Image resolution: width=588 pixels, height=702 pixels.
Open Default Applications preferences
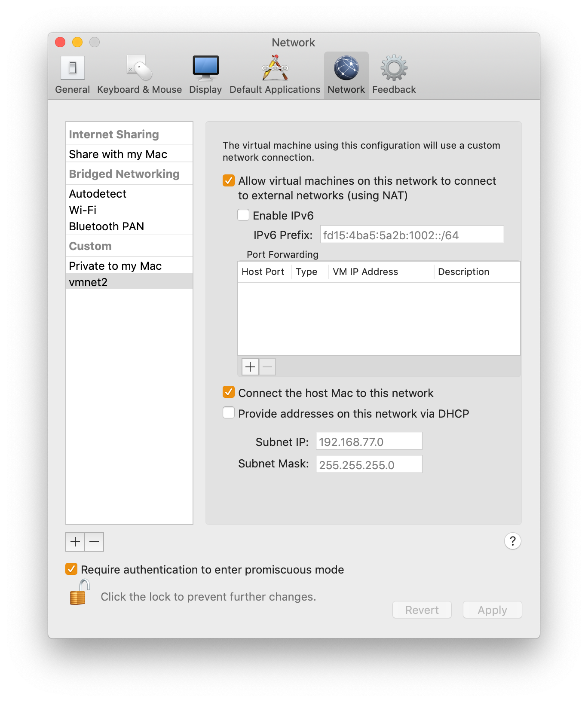pos(275,75)
